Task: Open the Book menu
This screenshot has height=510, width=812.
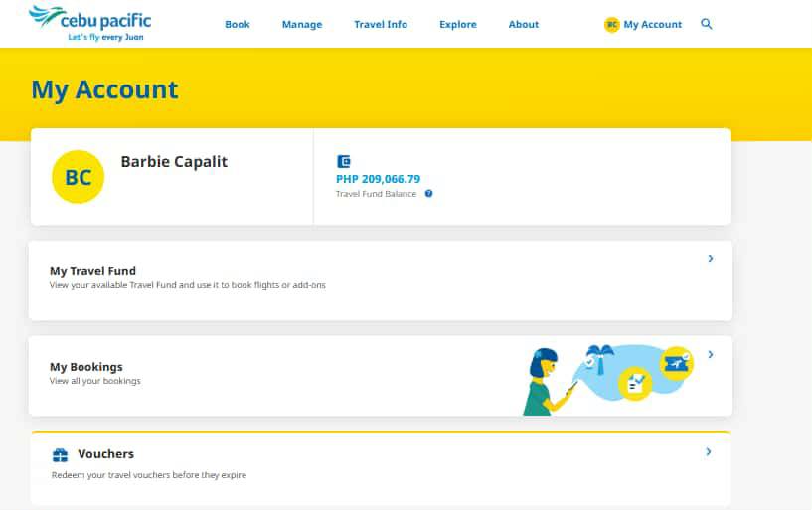Action: pos(238,24)
